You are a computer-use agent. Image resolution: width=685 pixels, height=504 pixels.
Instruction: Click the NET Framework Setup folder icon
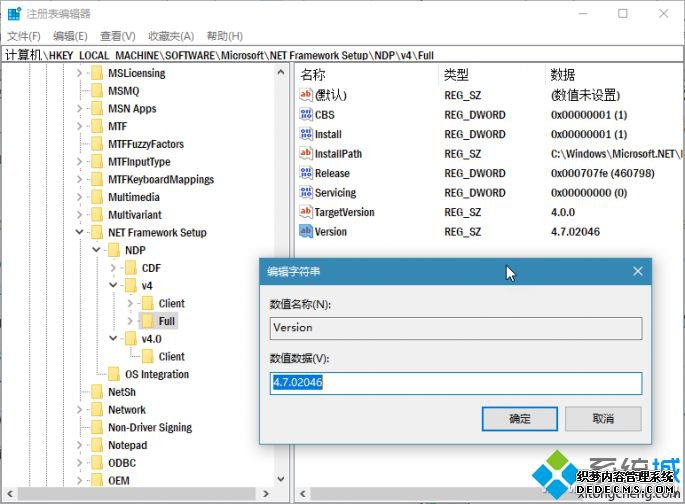click(97, 232)
